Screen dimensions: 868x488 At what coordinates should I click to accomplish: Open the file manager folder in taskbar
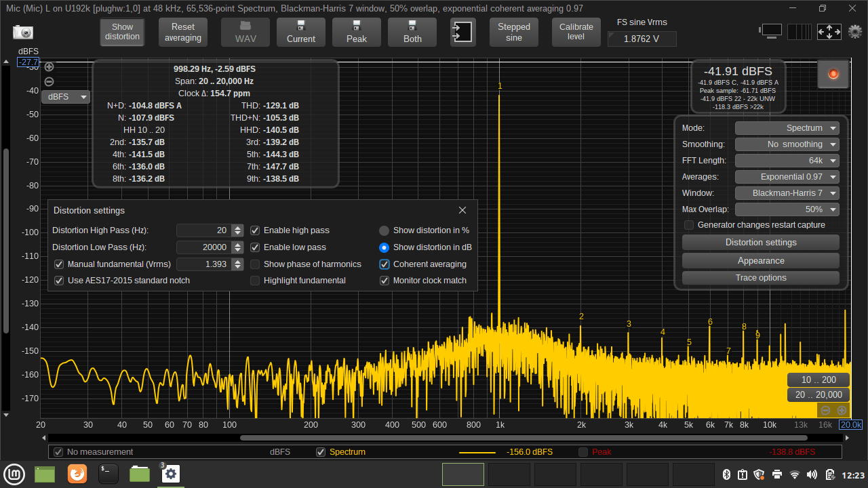point(139,474)
